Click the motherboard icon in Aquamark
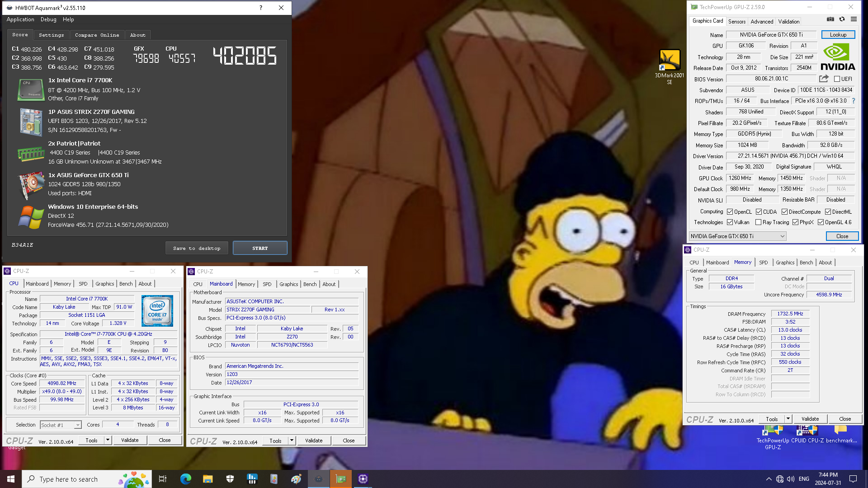 coord(31,122)
